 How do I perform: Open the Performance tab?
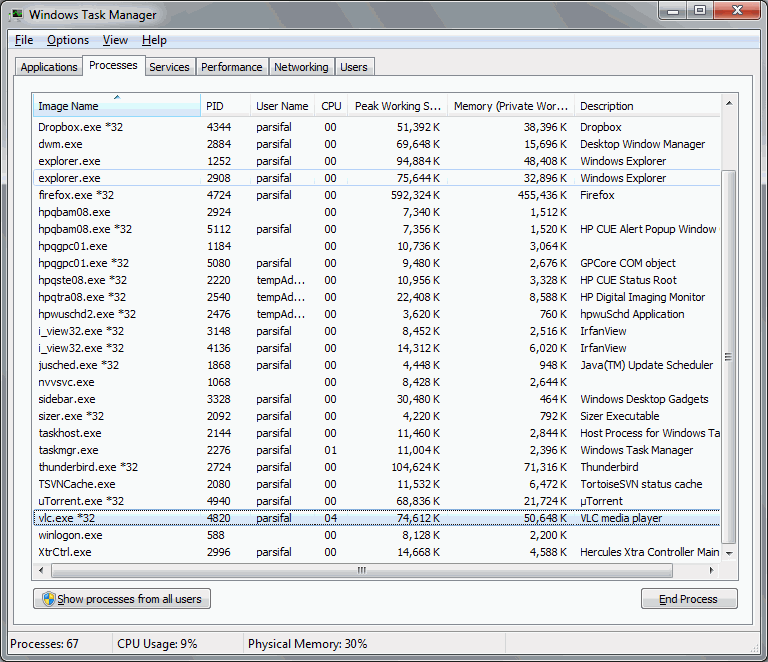click(232, 67)
